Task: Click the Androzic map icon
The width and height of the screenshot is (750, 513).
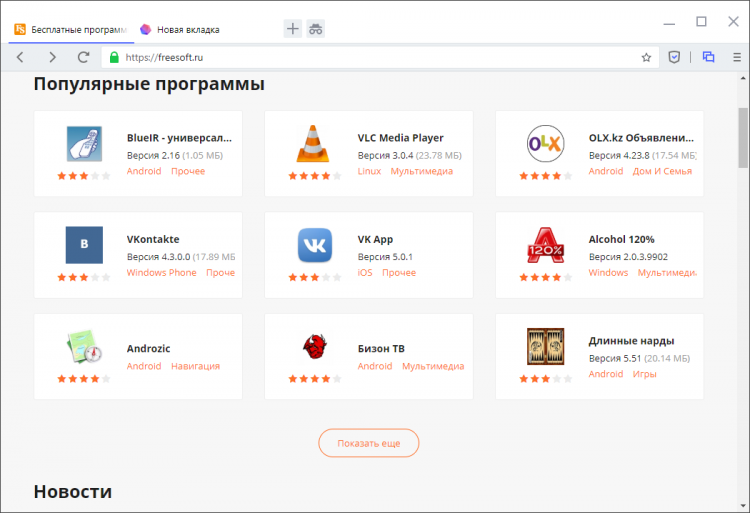Action: pos(84,346)
